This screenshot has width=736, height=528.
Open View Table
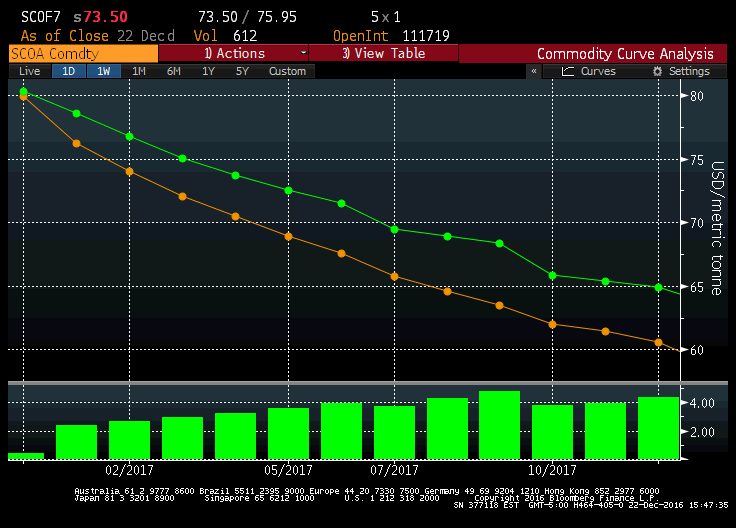pos(383,53)
